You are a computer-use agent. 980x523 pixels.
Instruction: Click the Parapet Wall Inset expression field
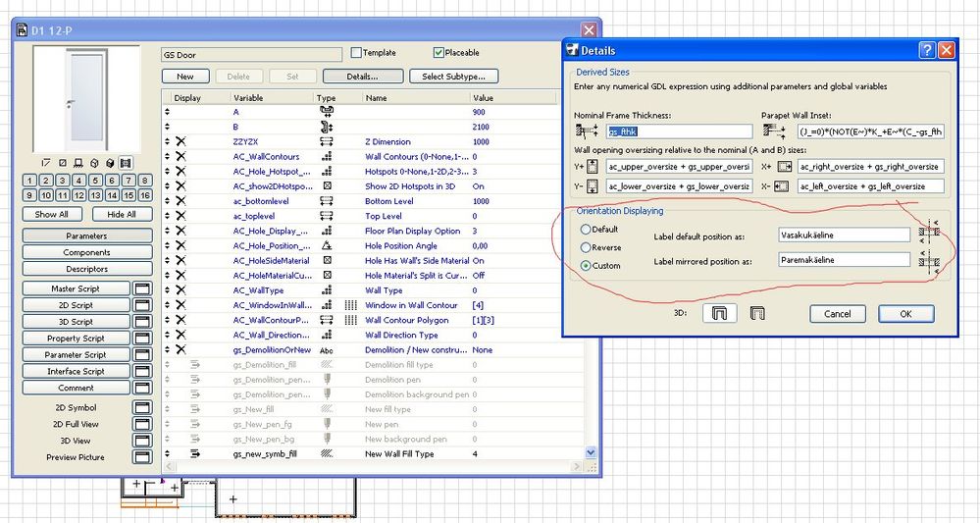871,131
